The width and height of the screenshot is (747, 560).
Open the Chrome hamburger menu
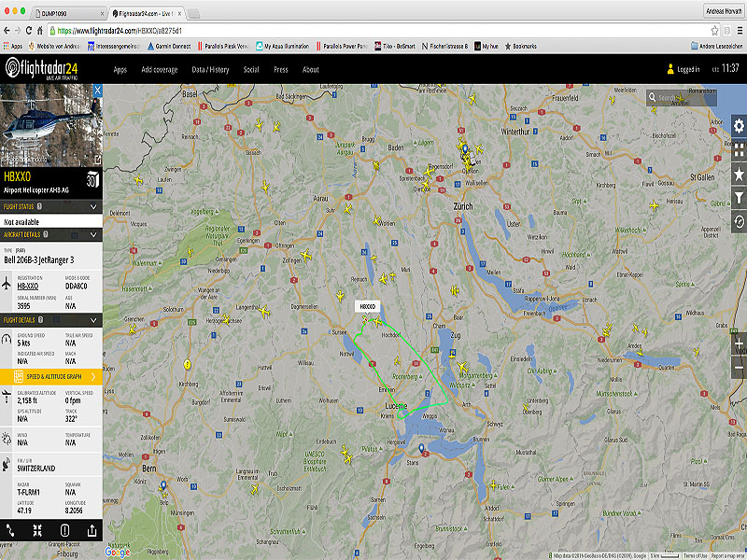(x=740, y=31)
